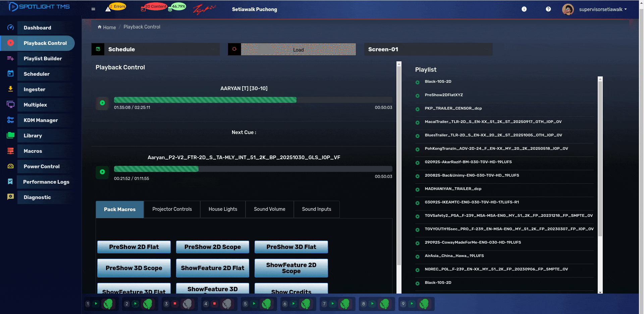Open the help question mark icon

point(548,9)
